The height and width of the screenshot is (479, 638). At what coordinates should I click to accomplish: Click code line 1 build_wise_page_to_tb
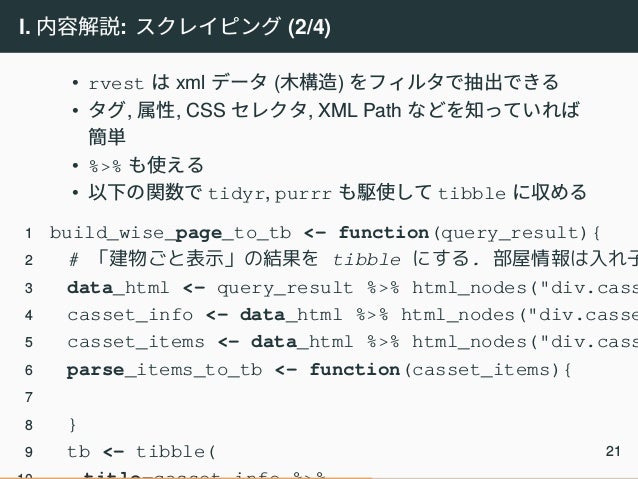pos(325,233)
